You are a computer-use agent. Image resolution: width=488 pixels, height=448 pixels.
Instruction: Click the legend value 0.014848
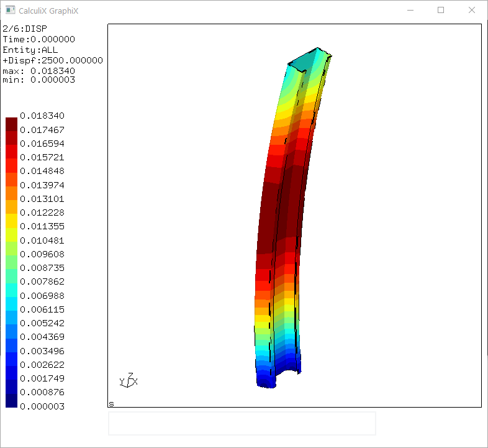point(42,171)
